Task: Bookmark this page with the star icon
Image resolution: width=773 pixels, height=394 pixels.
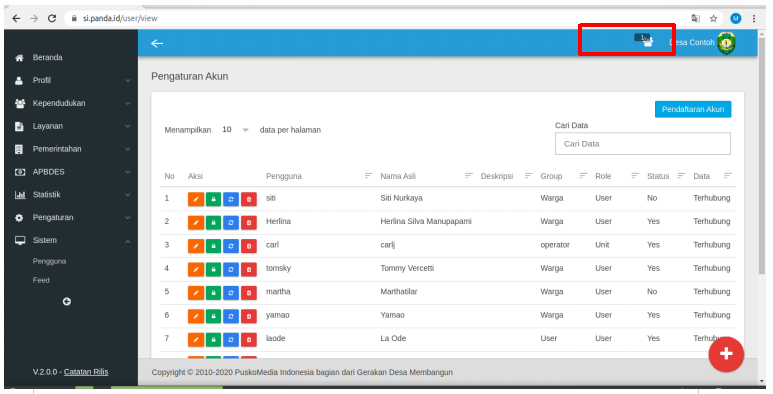Action: [713, 18]
